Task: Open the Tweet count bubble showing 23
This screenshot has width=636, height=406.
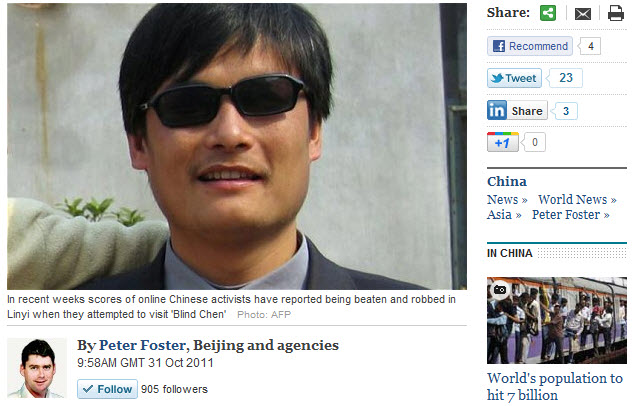Action: click(565, 78)
